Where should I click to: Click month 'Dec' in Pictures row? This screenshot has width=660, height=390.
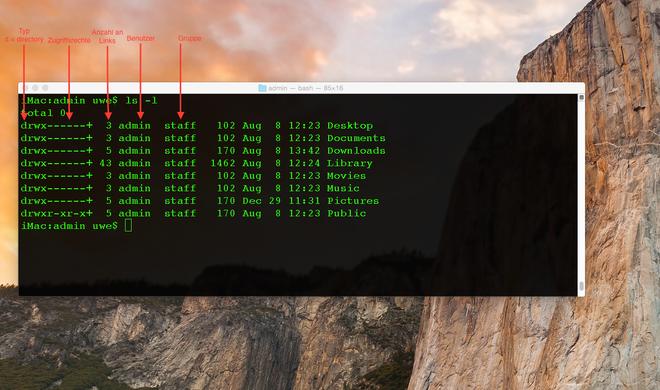(252, 201)
